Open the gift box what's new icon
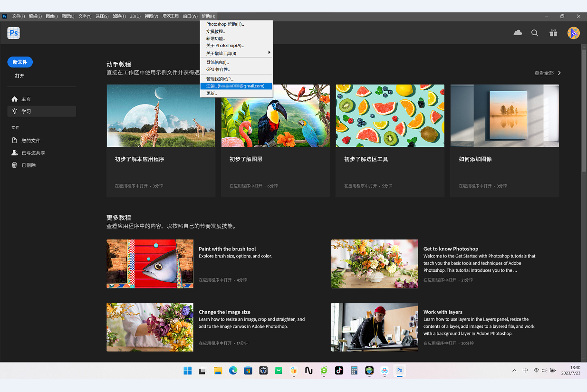 point(553,33)
